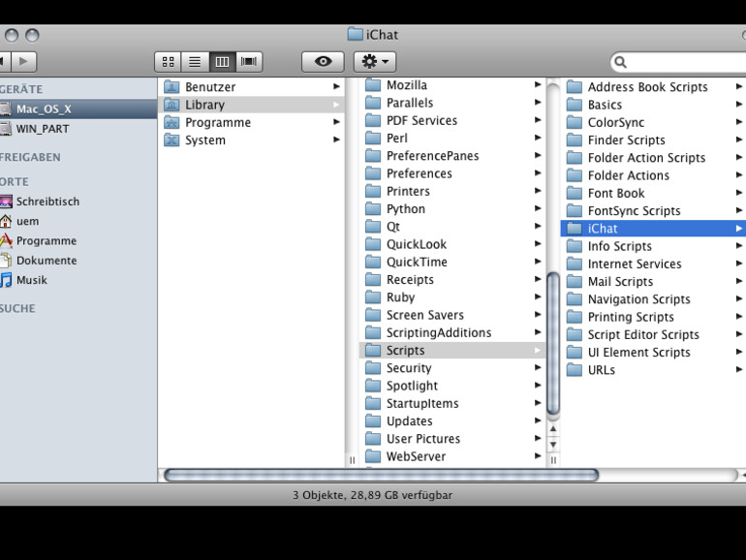Screen dimensions: 746x560
Task: Switch to column view mode
Action: pyautogui.click(x=222, y=61)
